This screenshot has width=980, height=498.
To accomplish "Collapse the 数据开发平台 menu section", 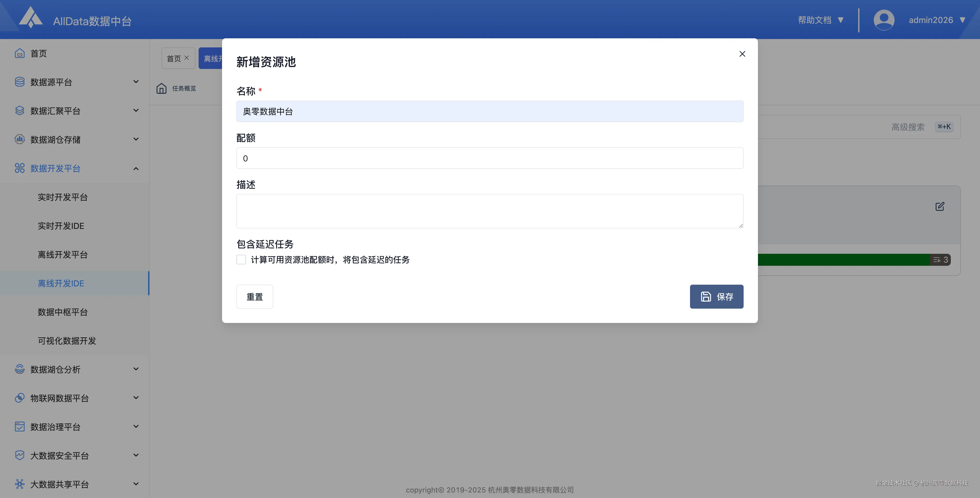I will point(136,168).
